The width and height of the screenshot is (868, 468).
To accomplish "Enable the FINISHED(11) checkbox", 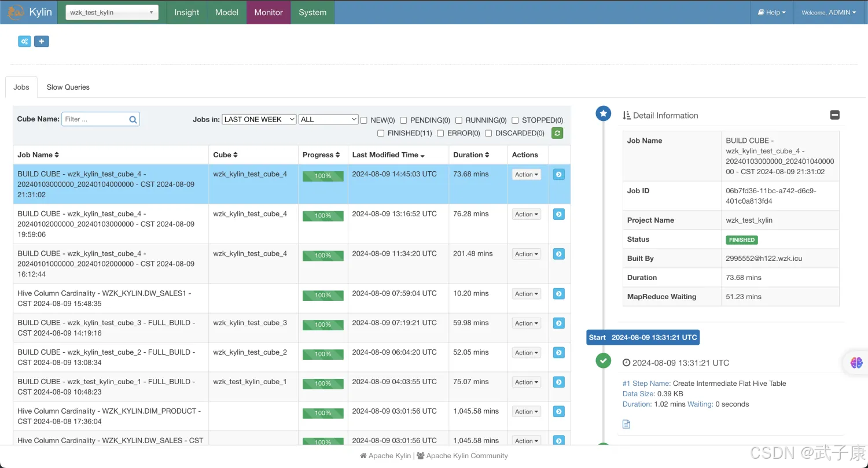I will (x=381, y=133).
